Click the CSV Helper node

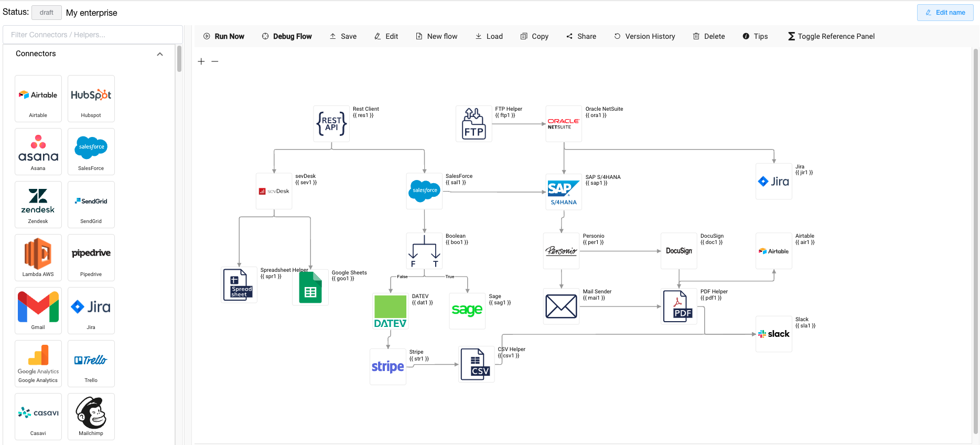click(476, 364)
